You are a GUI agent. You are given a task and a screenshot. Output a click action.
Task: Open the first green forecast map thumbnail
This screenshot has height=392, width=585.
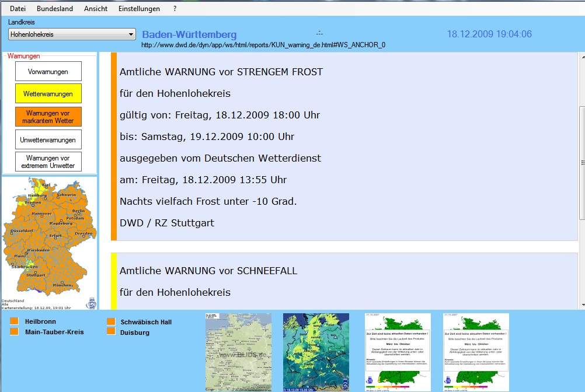(x=398, y=352)
